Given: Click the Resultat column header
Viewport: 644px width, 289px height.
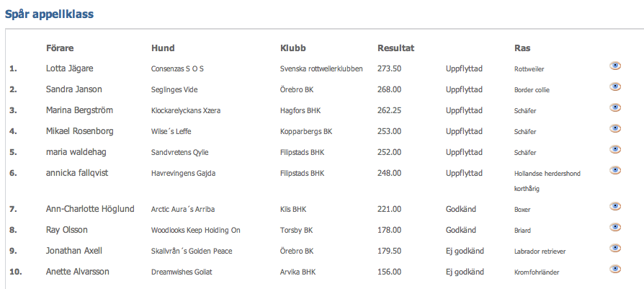Looking at the screenshot, I should [x=396, y=48].
